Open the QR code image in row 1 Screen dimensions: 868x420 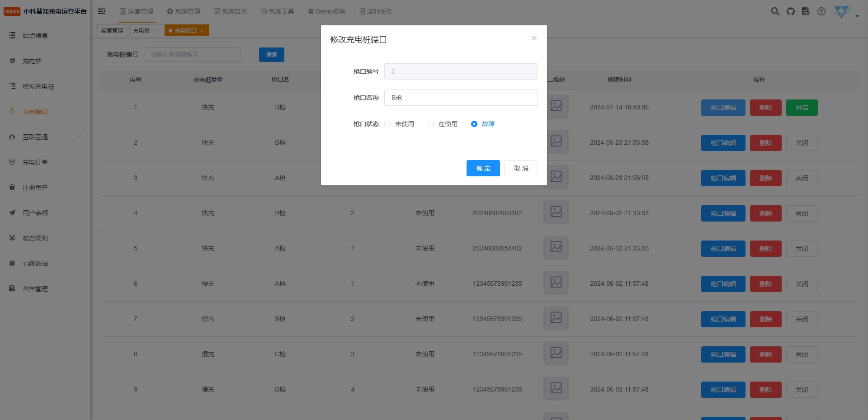click(556, 106)
